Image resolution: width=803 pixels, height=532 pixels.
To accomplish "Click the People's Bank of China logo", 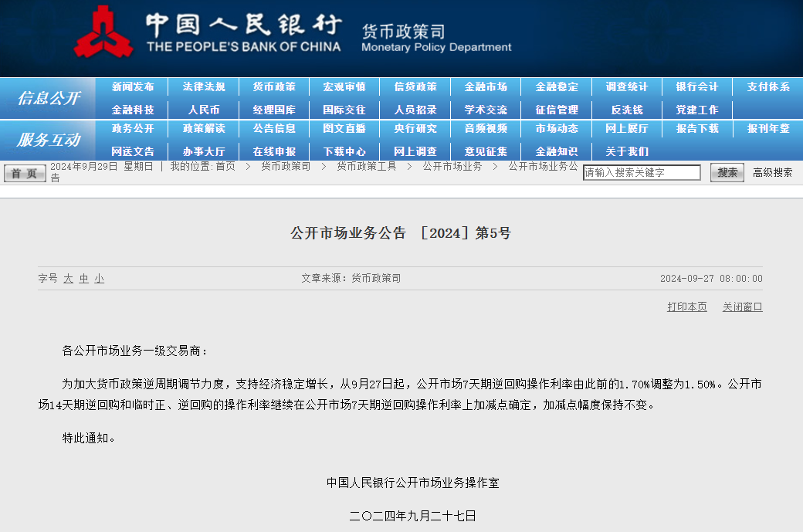I will (x=103, y=32).
